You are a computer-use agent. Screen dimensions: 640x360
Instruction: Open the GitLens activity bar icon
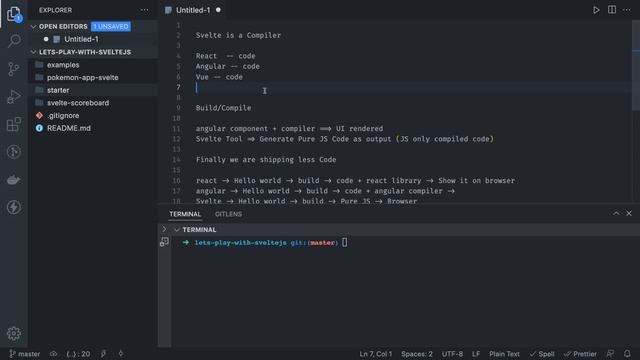coord(14,152)
